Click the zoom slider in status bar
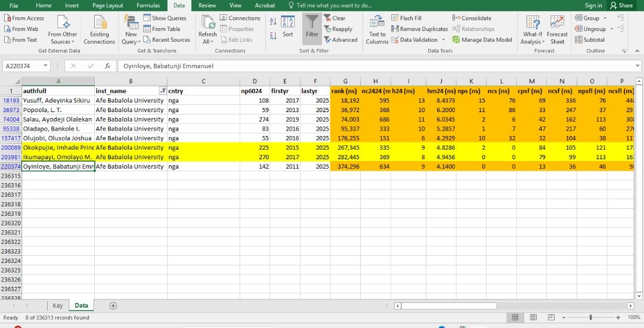Screen dimensions: 644x328 tap(590, 317)
